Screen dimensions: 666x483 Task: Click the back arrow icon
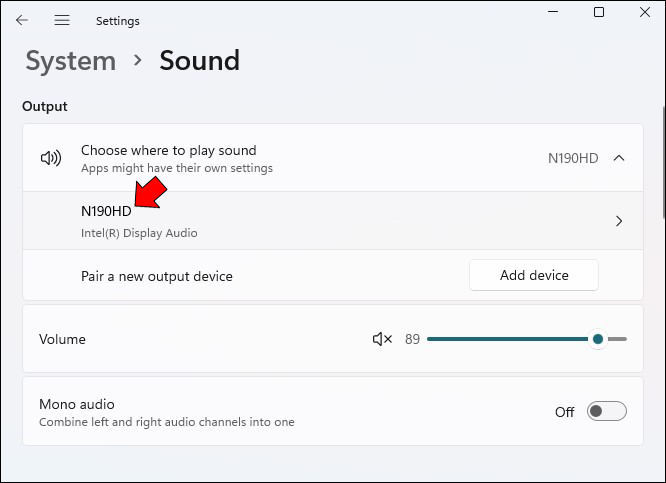click(x=22, y=20)
